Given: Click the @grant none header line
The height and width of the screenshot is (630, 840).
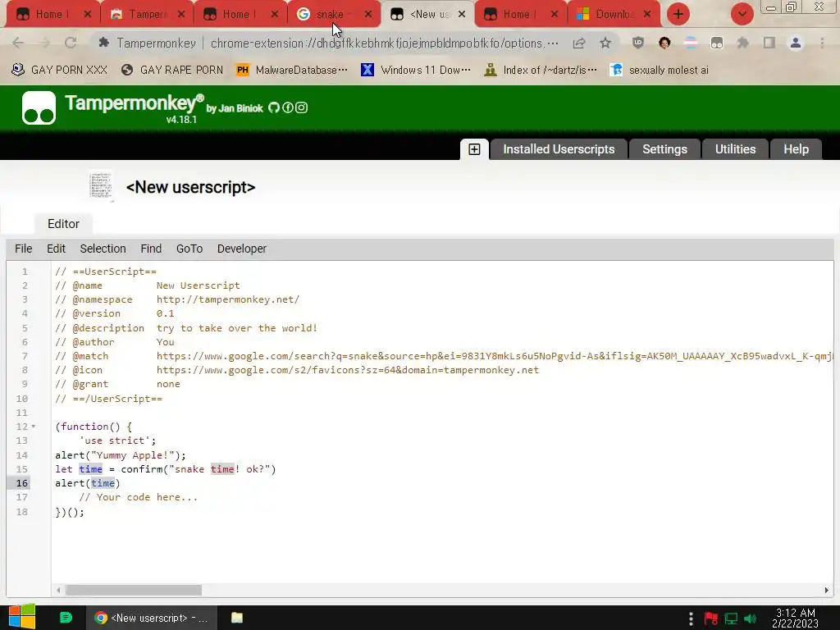Looking at the screenshot, I should click(x=117, y=384).
